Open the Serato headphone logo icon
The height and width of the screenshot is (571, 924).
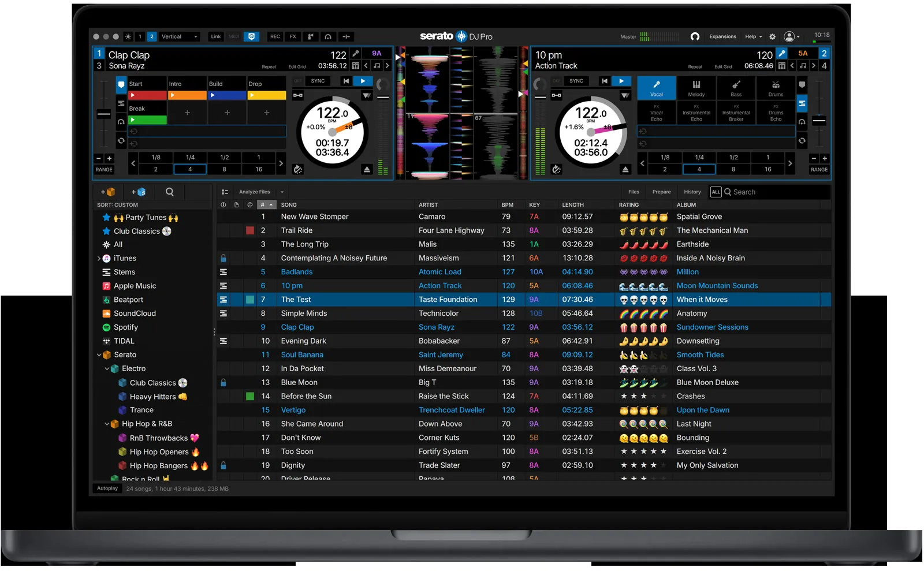(695, 36)
